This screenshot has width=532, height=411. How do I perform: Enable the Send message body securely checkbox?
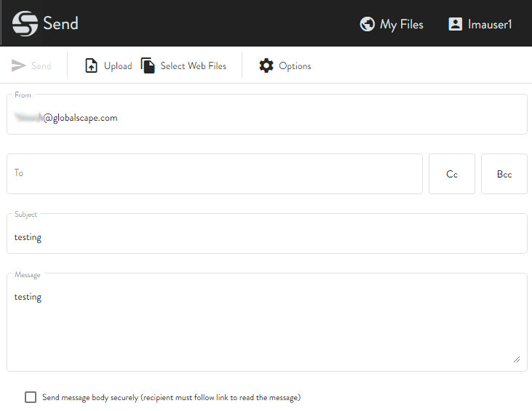[x=31, y=397]
